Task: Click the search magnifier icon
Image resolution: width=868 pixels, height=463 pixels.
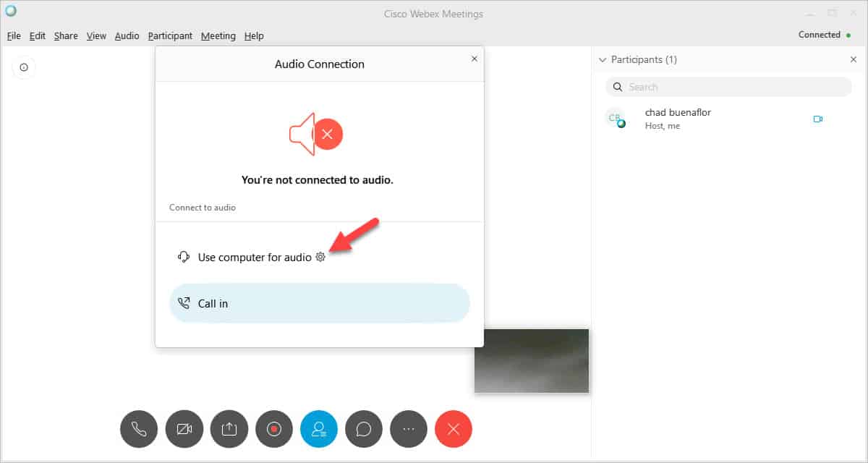Action: [x=618, y=87]
